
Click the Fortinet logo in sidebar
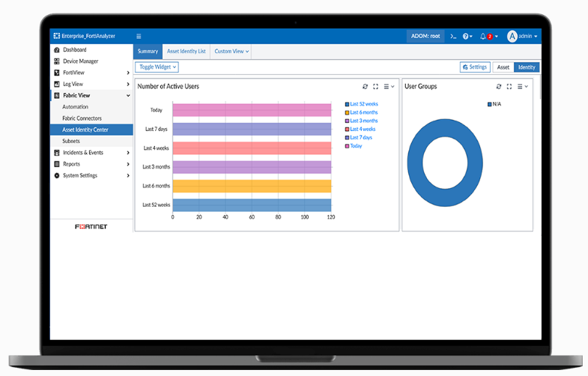pos(91,227)
